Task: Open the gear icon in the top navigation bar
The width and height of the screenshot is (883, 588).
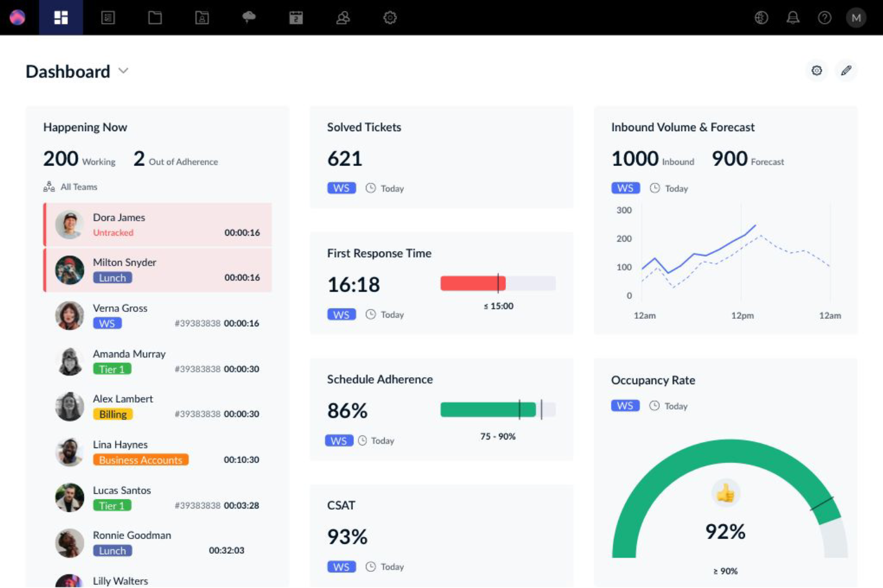Action: (x=390, y=17)
